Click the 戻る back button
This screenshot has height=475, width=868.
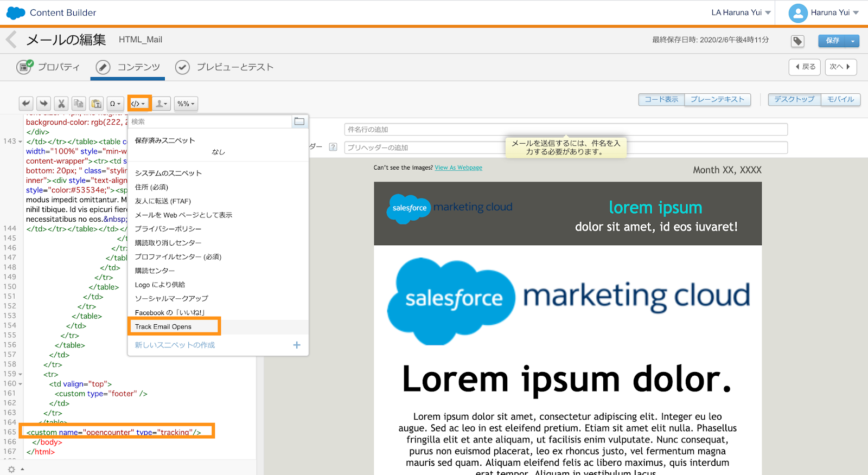pyautogui.click(x=805, y=67)
